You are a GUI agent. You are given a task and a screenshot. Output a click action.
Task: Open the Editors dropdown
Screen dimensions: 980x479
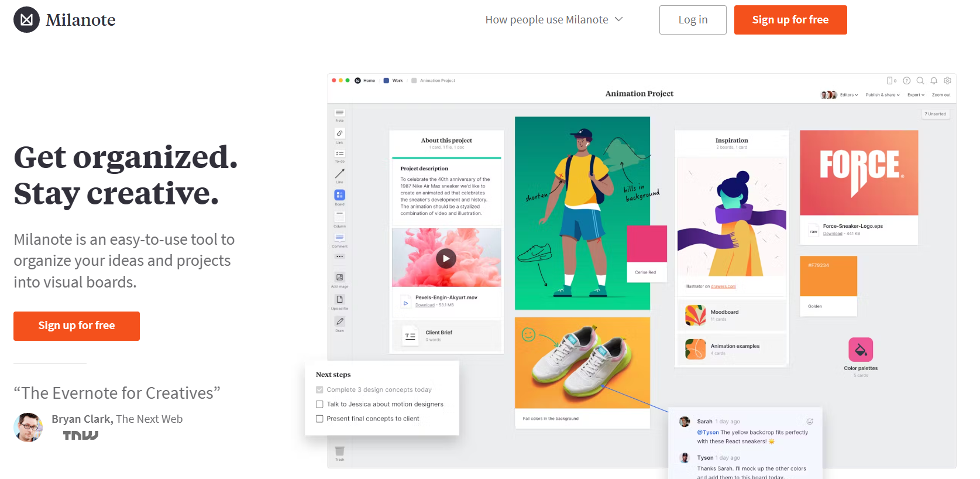[849, 95]
